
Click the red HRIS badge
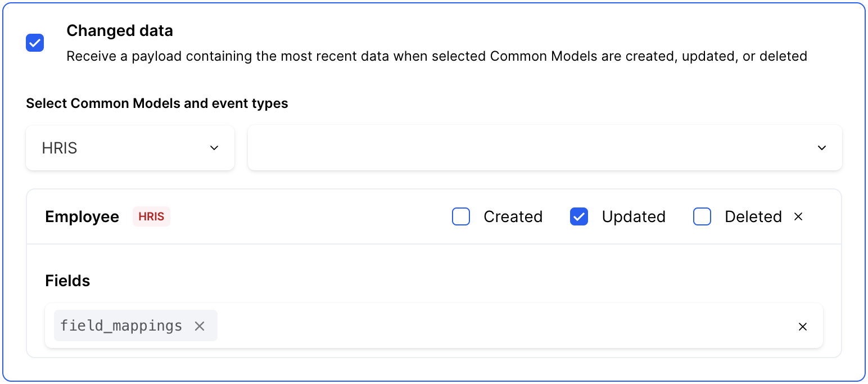pyautogui.click(x=151, y=216)
